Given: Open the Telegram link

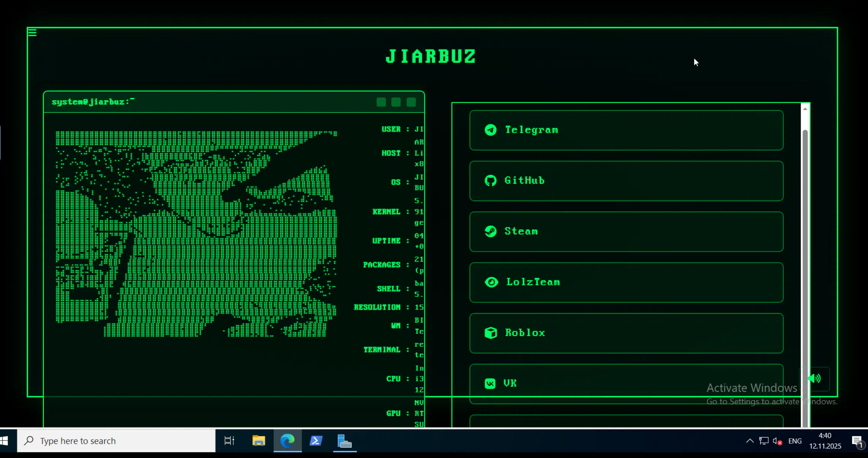Looking at the screenshot, I should pyautogui.click(x=626, y=130).
